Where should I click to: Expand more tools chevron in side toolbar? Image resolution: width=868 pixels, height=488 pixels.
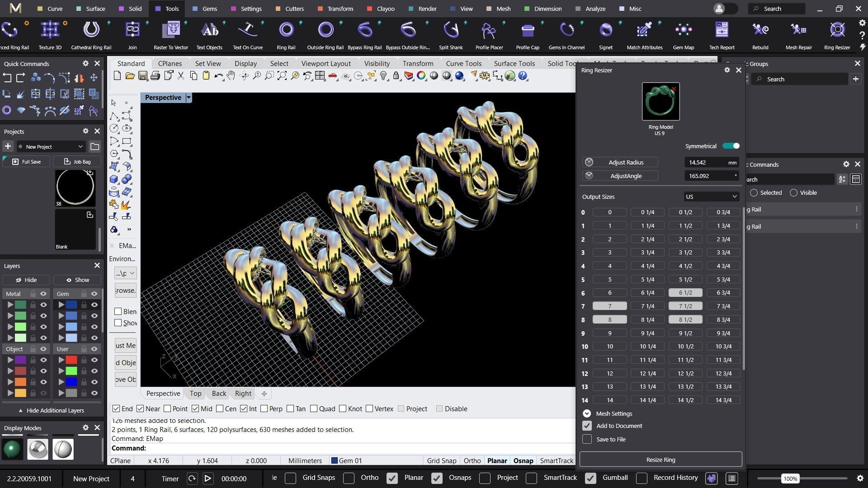(129, 230)
